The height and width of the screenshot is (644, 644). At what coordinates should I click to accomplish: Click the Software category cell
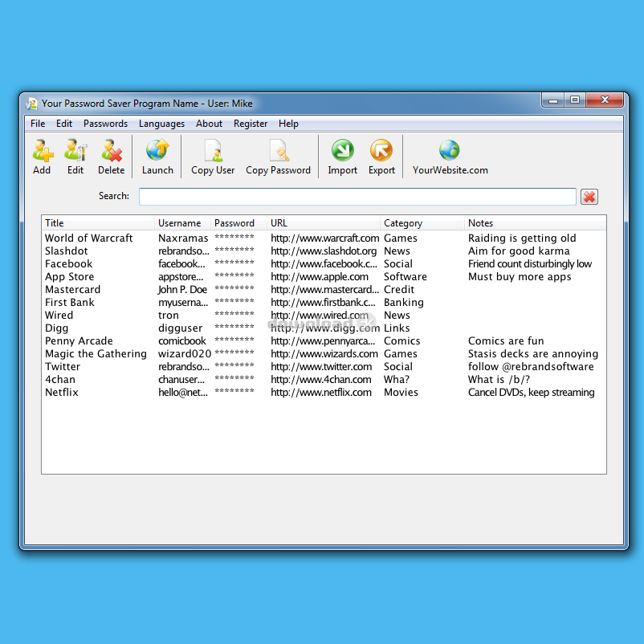pyautogui.click(x=406, y=277)
